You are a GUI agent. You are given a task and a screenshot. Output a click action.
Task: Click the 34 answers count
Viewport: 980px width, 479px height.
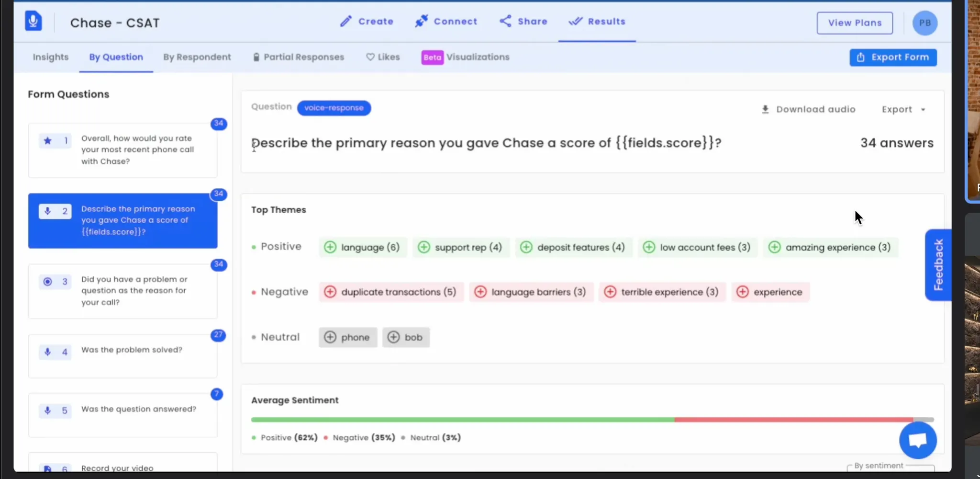897,143
